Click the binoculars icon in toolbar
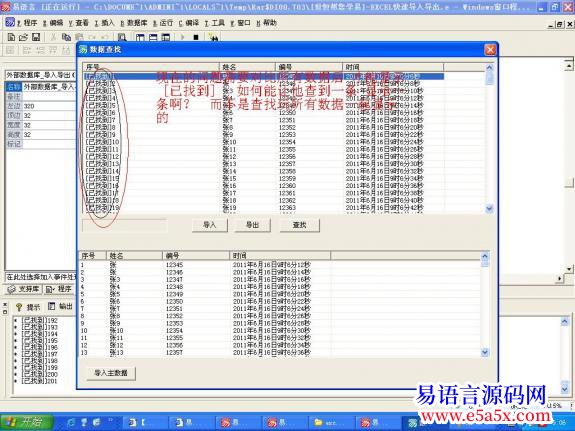575x431 pixels. click(x=213, y=37)
